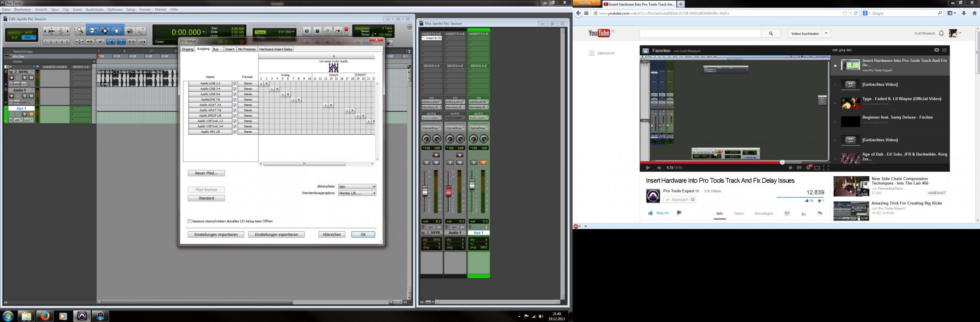Image resolution: width=980 pixels, height=322 pixels.
Task: Click the Record transport button
Action: (338, 31)
